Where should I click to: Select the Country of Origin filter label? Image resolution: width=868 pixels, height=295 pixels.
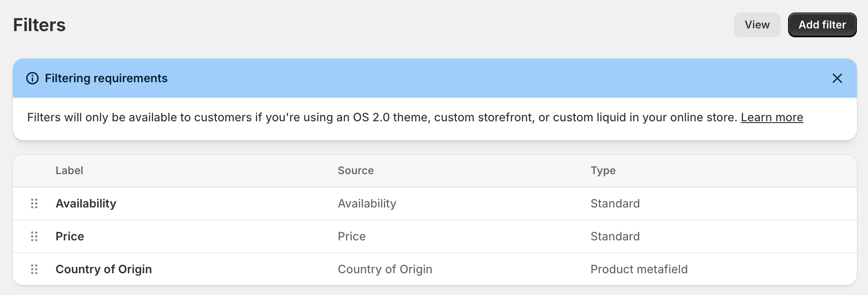pyautogui.click(x=104, y=269)
